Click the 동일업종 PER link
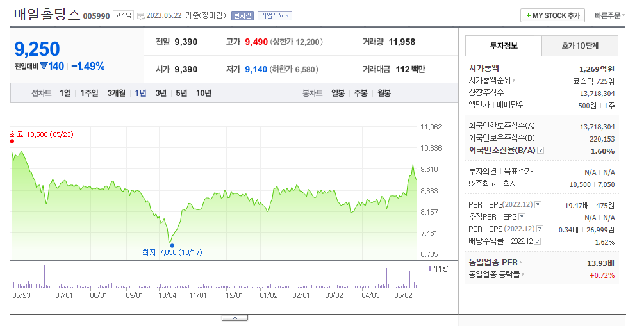The height and width of the screenshot is (326, 644). (x=493, y=263)
